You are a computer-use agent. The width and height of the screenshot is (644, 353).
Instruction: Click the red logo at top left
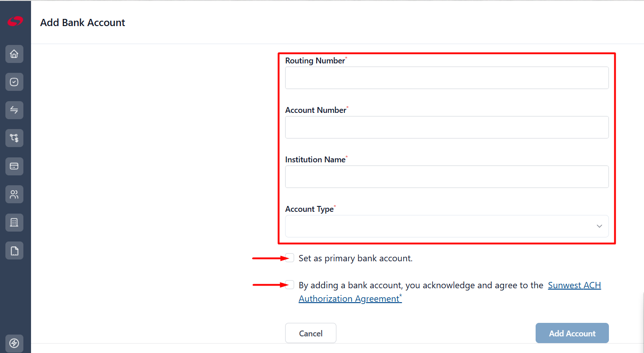[15, 21]
